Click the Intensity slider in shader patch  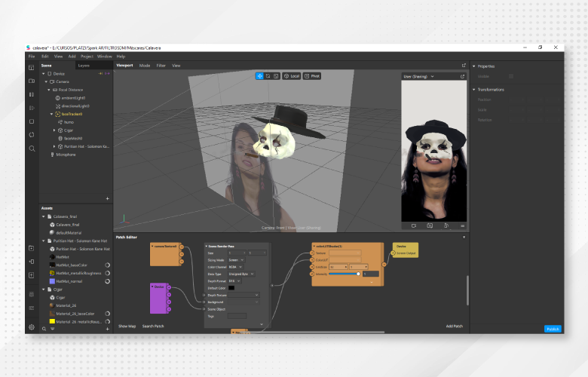click(x=345, y=274)
